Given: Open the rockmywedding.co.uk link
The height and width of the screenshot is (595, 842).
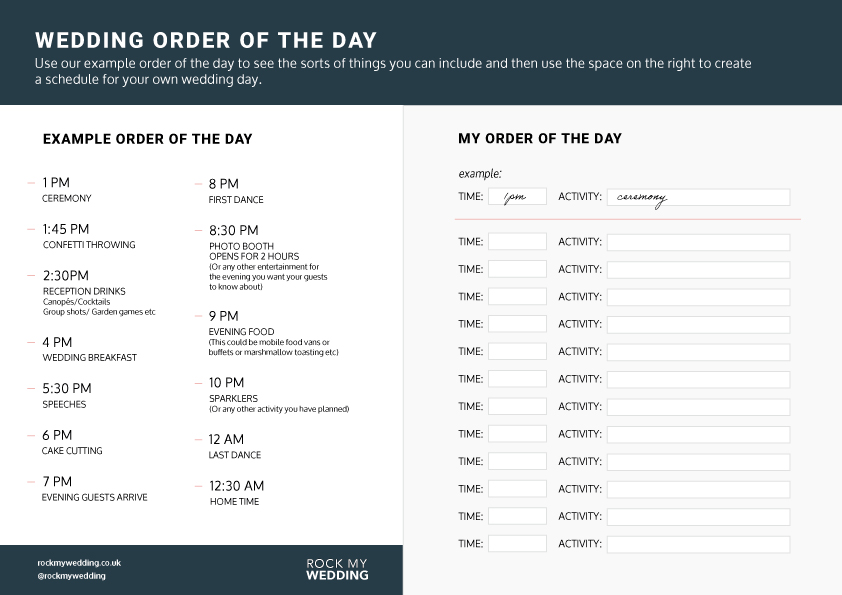Looking at the screenshot, I should tap(79, 563).
